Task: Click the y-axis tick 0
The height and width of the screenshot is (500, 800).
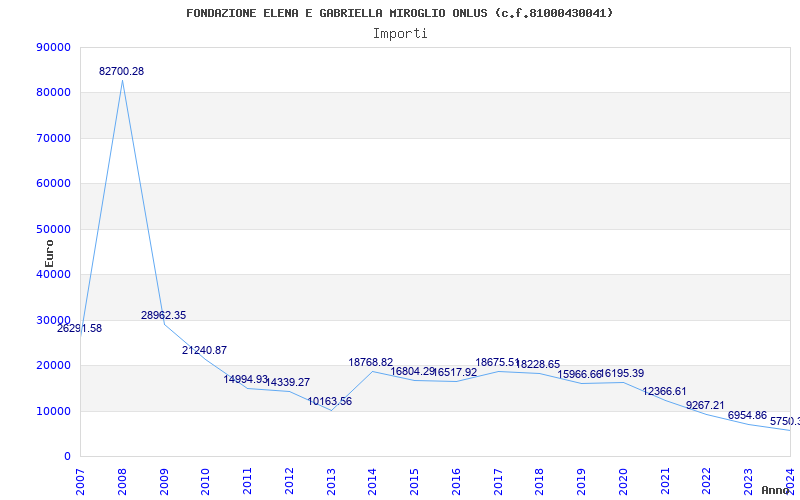Action: click(67, 456)
